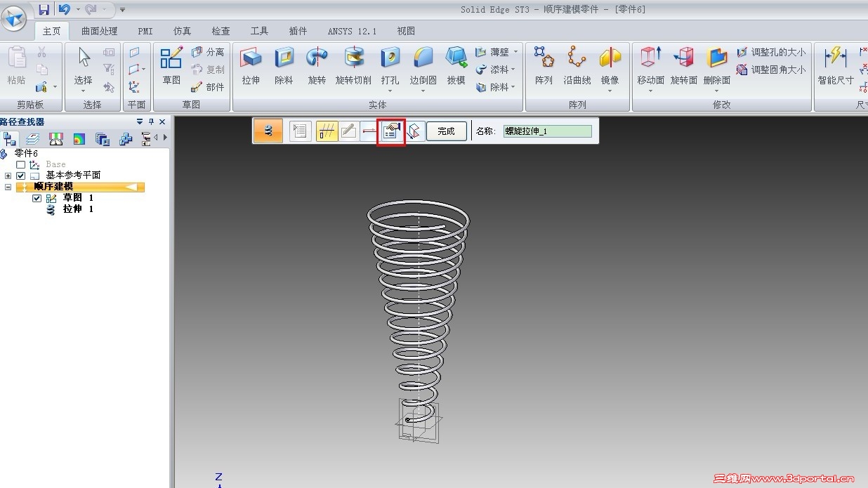Toggle the 基本参考平面 checkbox
Viewport: 868px width, 488px height.
click(20, 176)
